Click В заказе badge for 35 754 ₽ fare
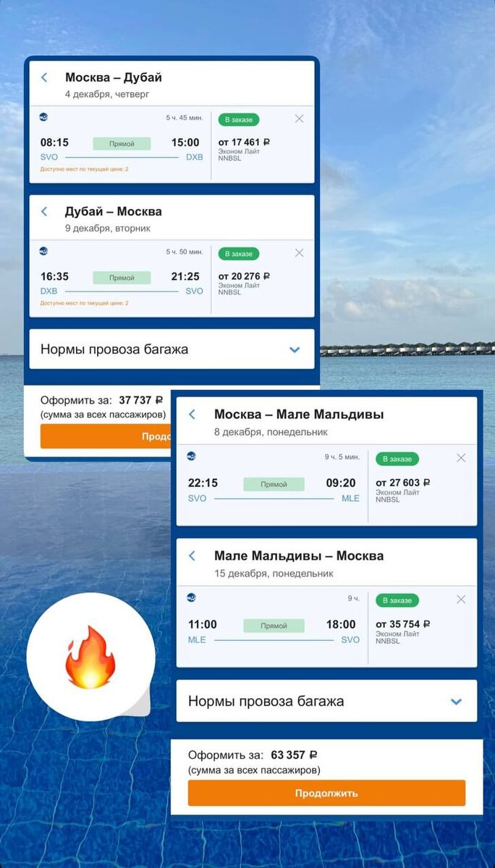This screenshot has height=868, width=495. (397, 600)
